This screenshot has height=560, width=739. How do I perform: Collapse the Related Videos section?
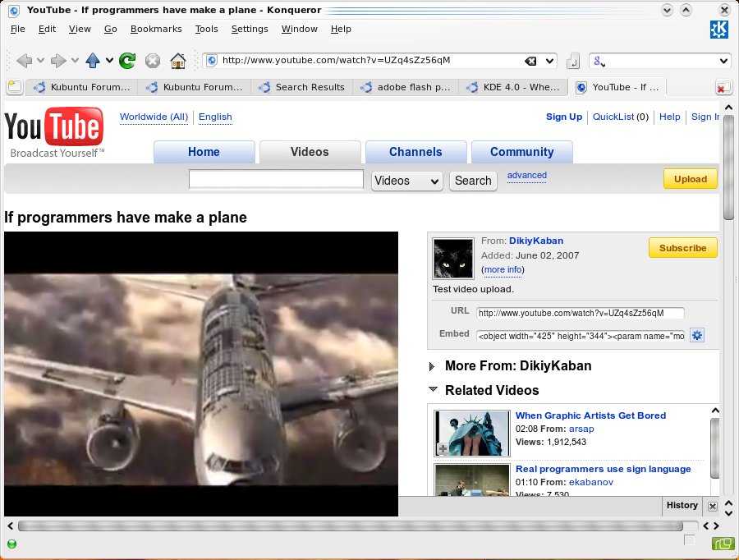(433, 390)
